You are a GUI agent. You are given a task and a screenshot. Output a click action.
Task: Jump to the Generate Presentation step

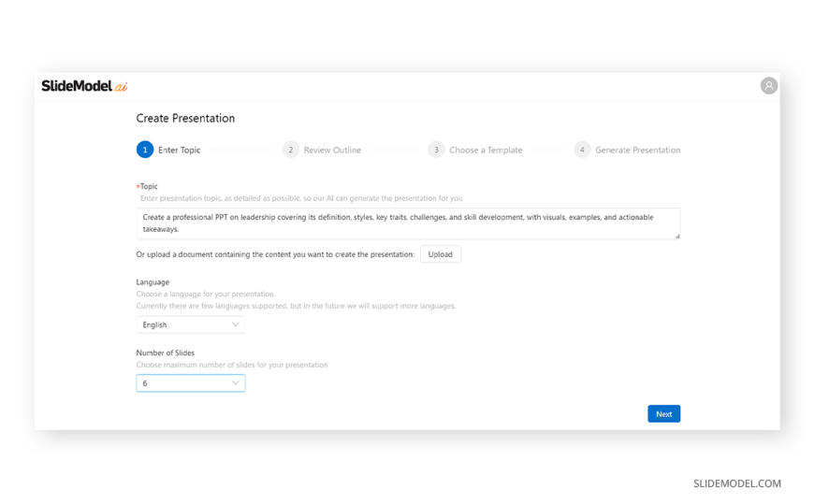(637, 150)
